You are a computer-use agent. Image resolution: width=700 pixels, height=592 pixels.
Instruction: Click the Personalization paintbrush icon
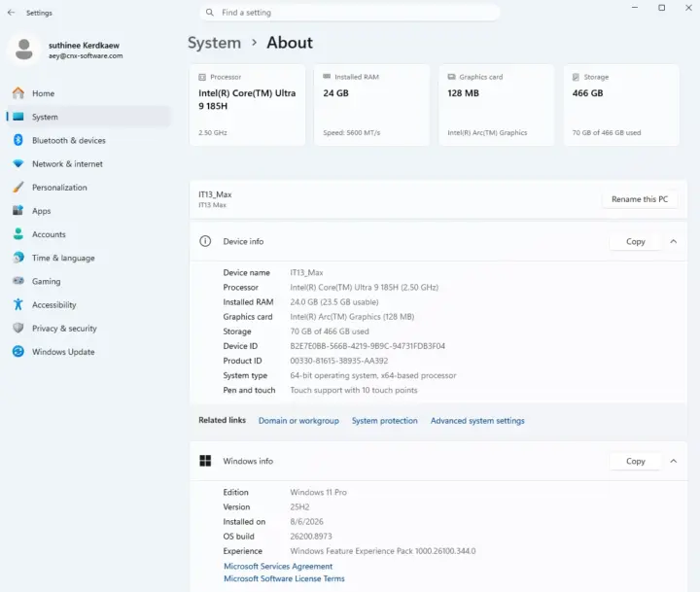coord(18,187)
